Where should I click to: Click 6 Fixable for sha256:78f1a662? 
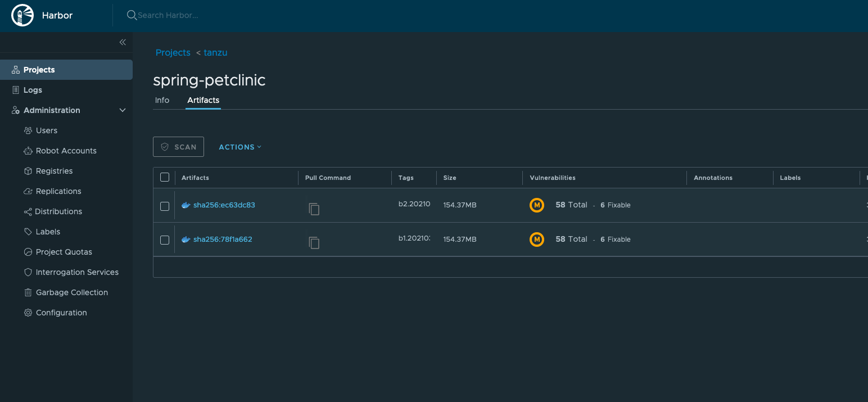tap(616, 240)
